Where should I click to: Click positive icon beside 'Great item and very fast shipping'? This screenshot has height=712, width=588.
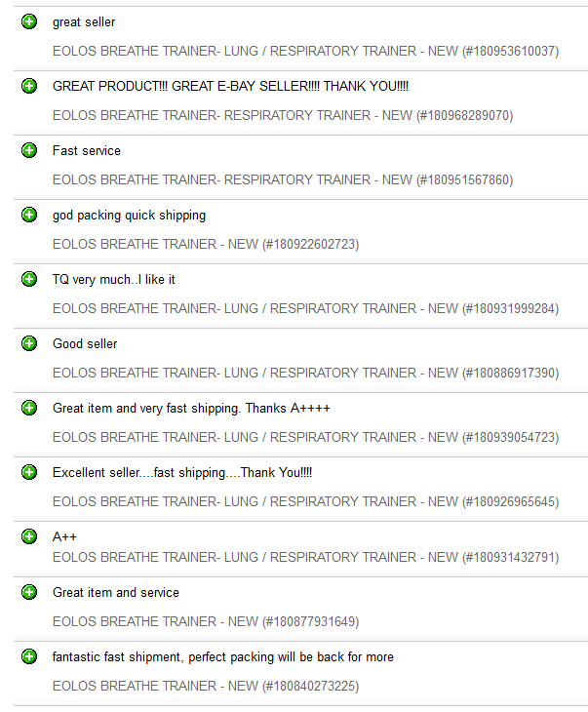tap(29, 409)
